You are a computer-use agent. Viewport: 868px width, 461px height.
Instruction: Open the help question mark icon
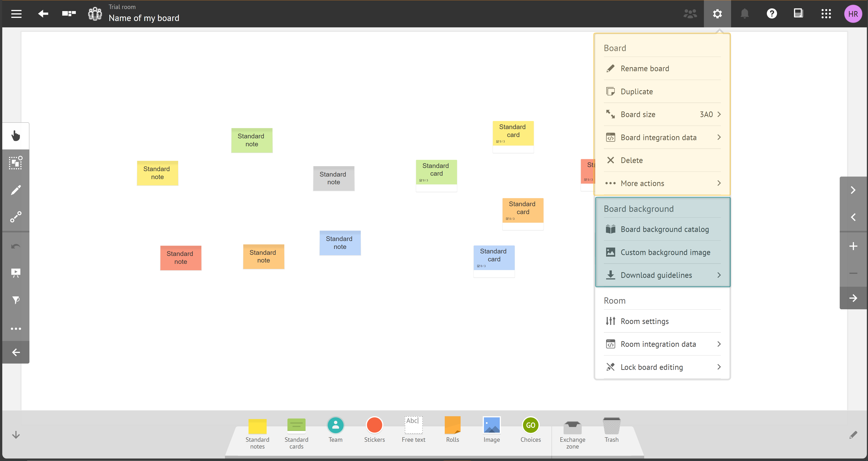coord(772,14)
